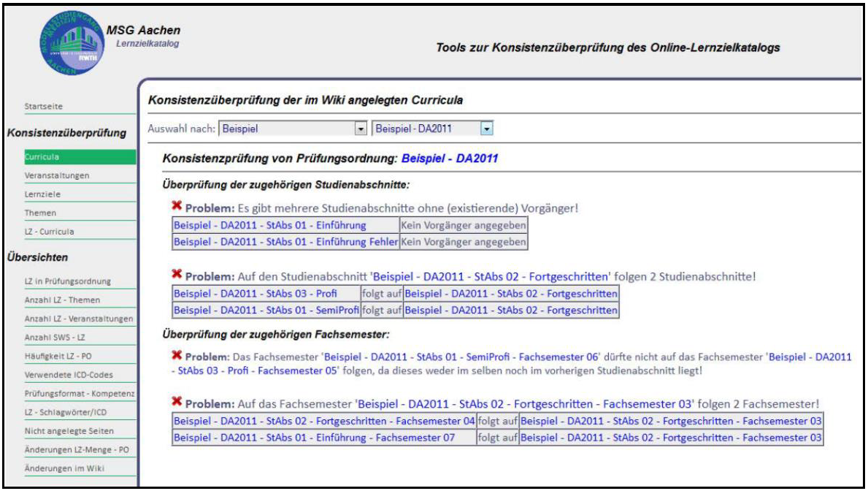Open Lernziele in the sidebar
Viewport: 868px width, 491px height.
pos(42,194)
